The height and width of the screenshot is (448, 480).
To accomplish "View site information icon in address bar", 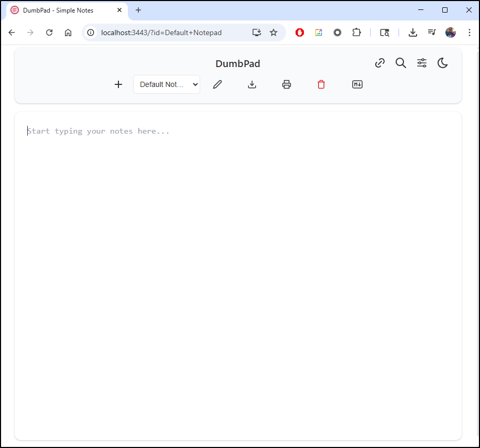I will coord(91,32).
